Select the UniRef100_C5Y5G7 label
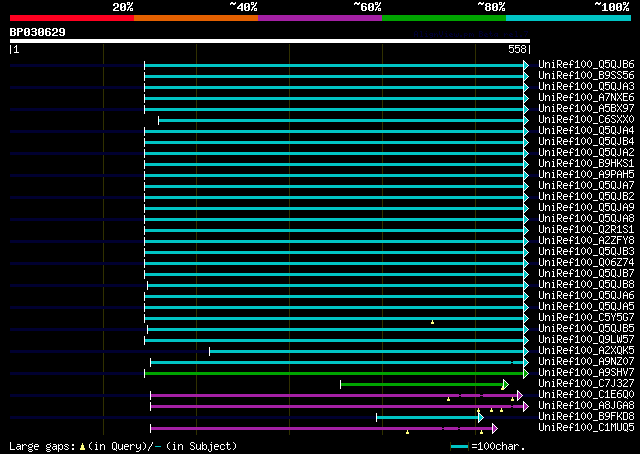This screenshot has width=640, height=454. tap(586, 318)
